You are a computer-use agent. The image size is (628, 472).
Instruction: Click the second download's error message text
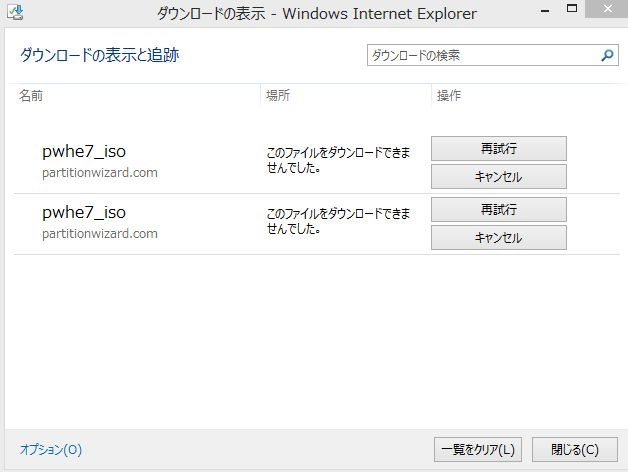point(338,221)
